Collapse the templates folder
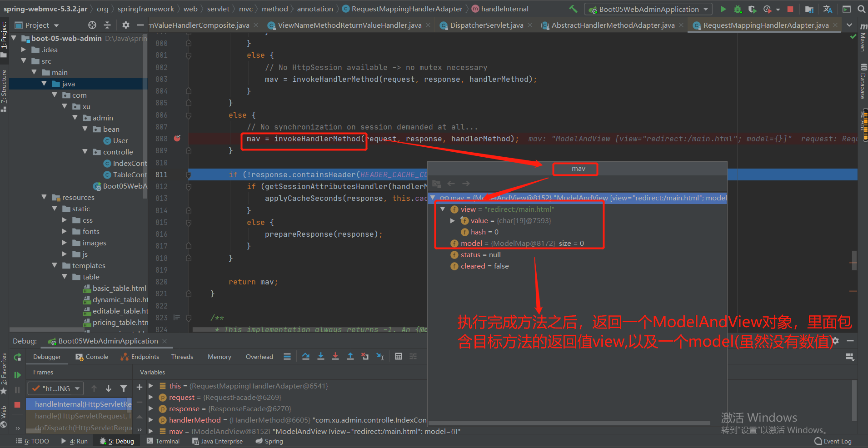The image size is (868, 448). (55, 265)
